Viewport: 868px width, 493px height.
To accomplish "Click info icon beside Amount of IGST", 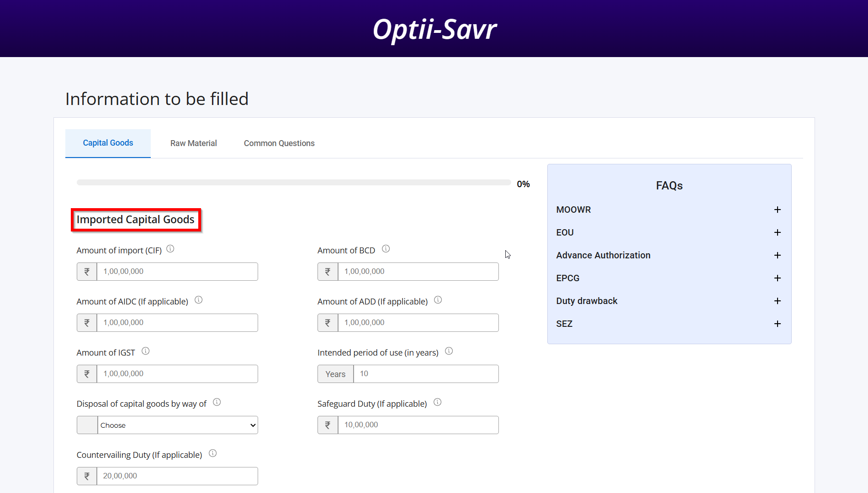I will click(x=146, y=351).
